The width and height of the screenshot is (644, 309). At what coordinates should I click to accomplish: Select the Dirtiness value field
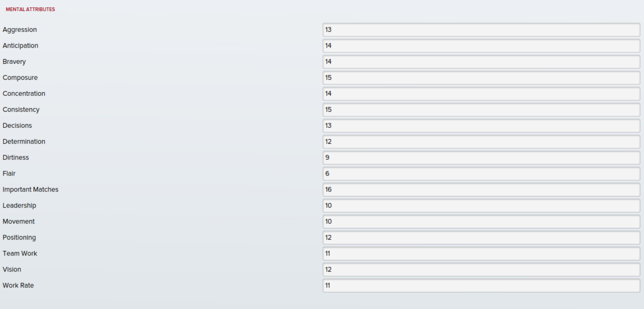point(481,158)
